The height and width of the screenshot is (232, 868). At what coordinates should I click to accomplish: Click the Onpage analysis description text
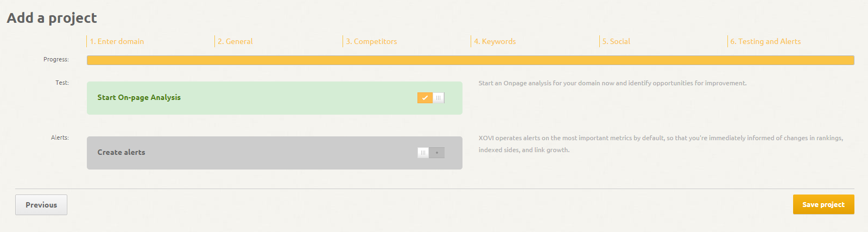pos(612,83)
